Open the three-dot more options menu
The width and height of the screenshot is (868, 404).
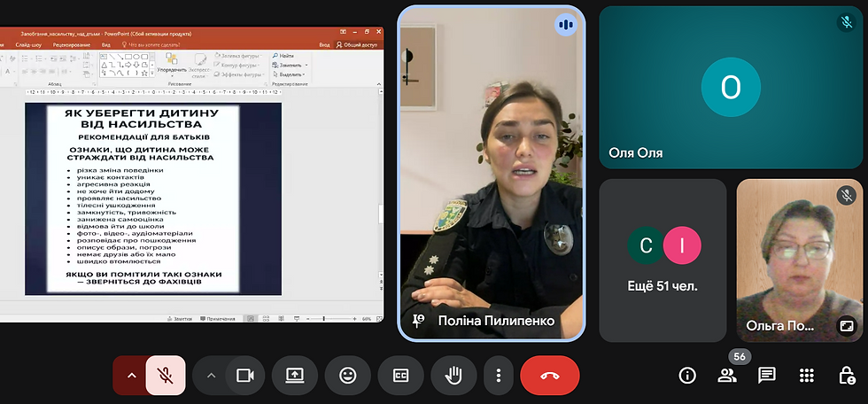(x=498, y=376)
